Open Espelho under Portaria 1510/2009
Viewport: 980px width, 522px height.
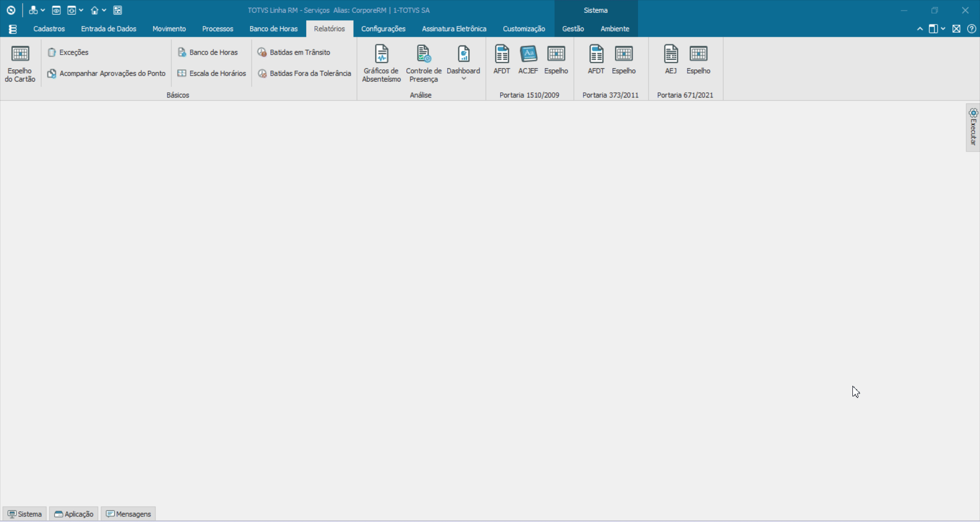click(x=556, y=60)
